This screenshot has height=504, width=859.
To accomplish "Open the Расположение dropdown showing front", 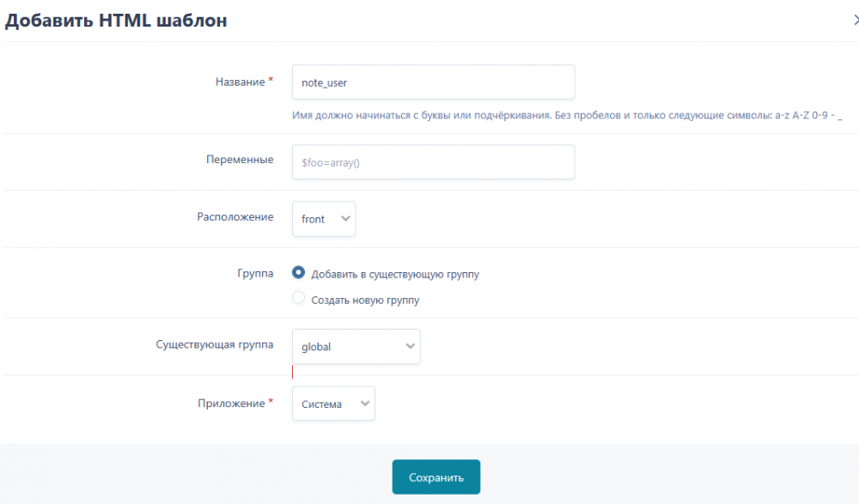I will pyautogui.click(x=324, y=219).
